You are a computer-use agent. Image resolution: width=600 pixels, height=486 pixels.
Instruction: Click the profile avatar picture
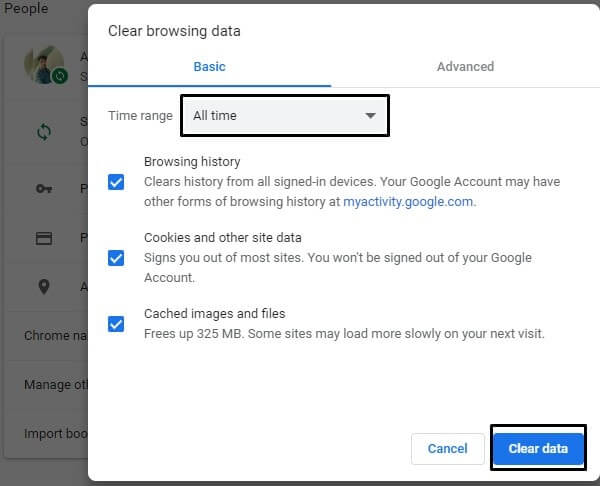(x=44, y=64)
